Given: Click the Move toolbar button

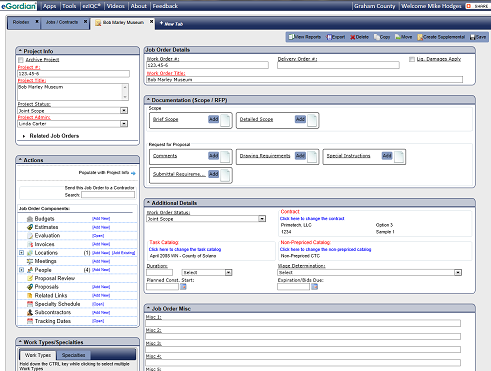Looking at the screenshot, I should [x=404, y=37].
